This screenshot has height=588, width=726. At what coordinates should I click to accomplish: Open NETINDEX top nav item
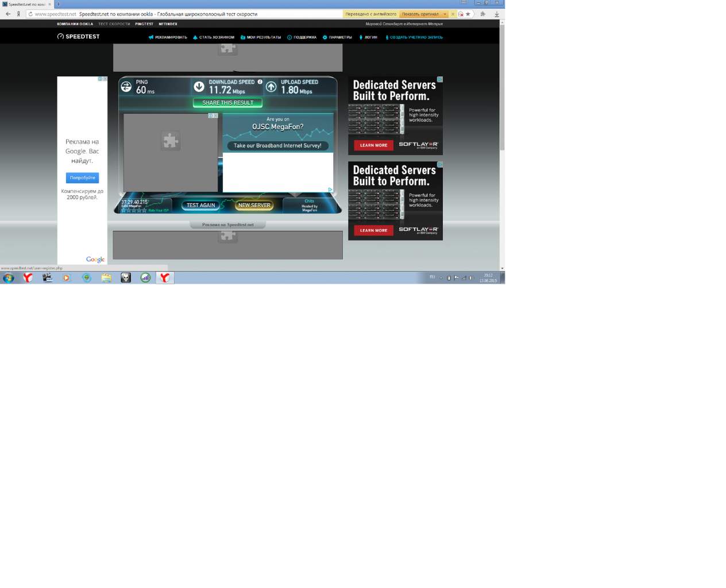tap(168, 24)
